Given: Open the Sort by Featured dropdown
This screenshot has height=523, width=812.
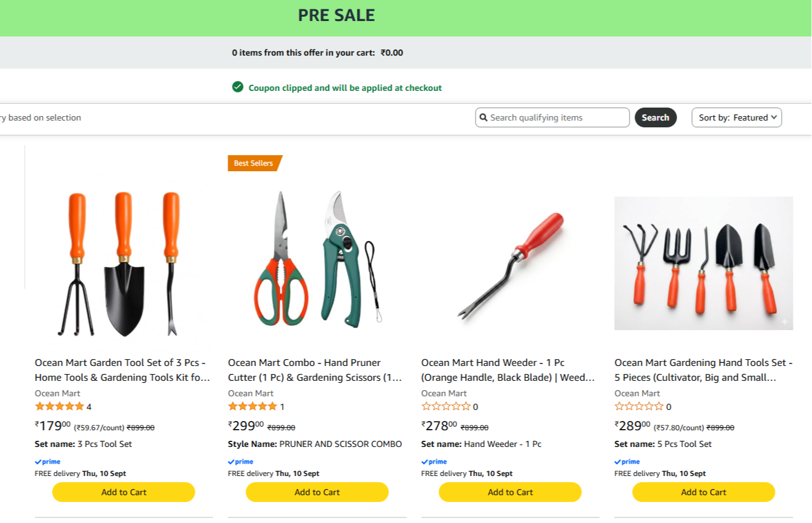Looking at the screenshot, I should tap(737, 117).
